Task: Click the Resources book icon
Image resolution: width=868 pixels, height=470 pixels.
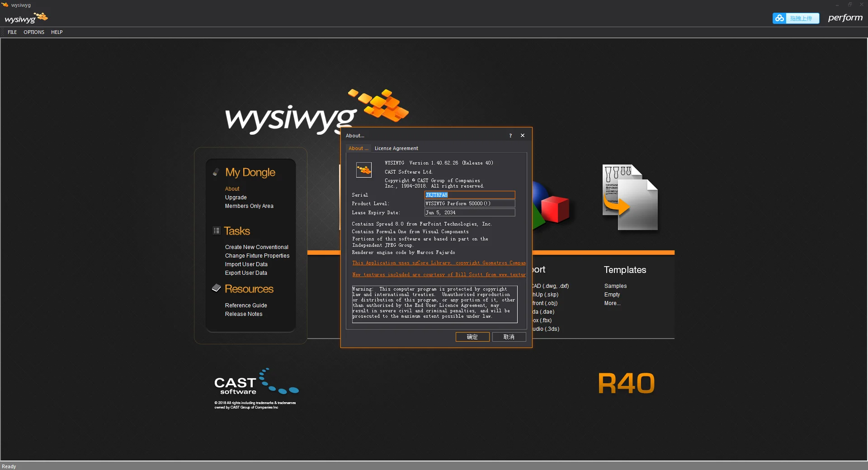Action: click(x=216, y=288)
